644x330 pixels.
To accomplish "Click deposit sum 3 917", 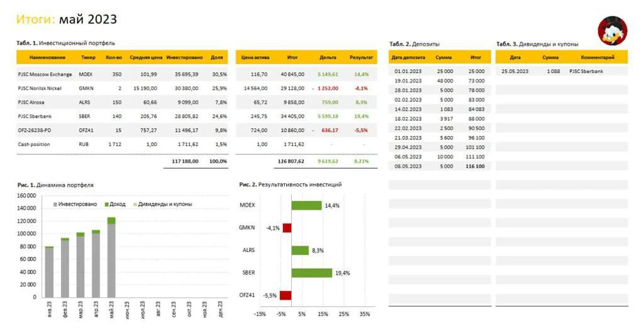I will coord(447,119).
